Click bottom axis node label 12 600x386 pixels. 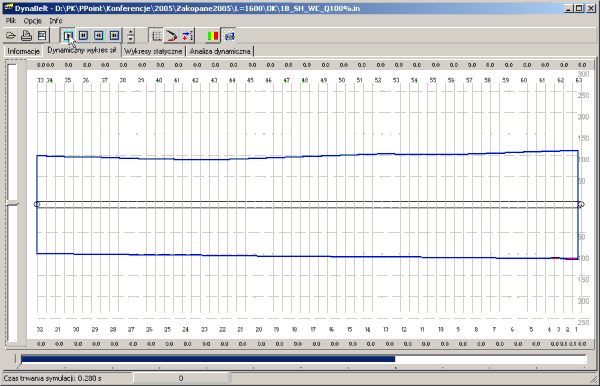(404, 329)
